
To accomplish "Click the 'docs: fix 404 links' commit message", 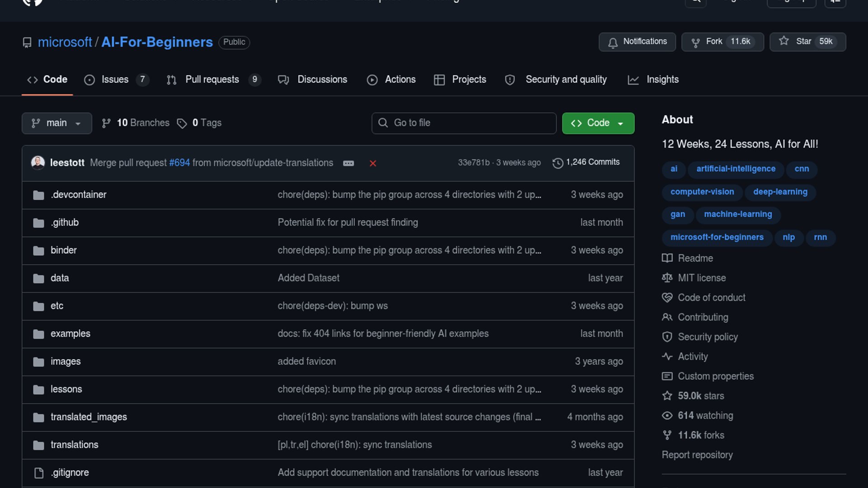I will [x=383, y=334].
